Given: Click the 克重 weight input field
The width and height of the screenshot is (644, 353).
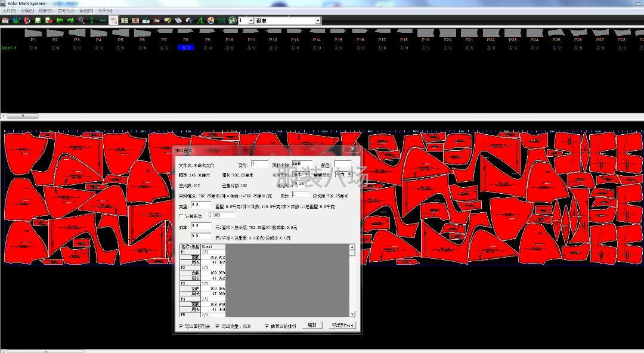Looking at the screenshot, I should (x=201, y=205).
